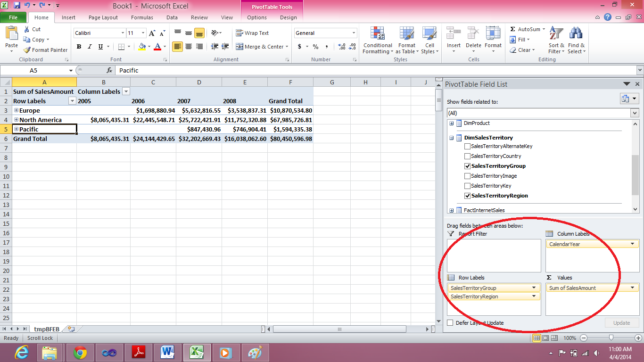Click the Fill button in Editing group
Viewport: 644px width, 362px height.
coord(520,40)
